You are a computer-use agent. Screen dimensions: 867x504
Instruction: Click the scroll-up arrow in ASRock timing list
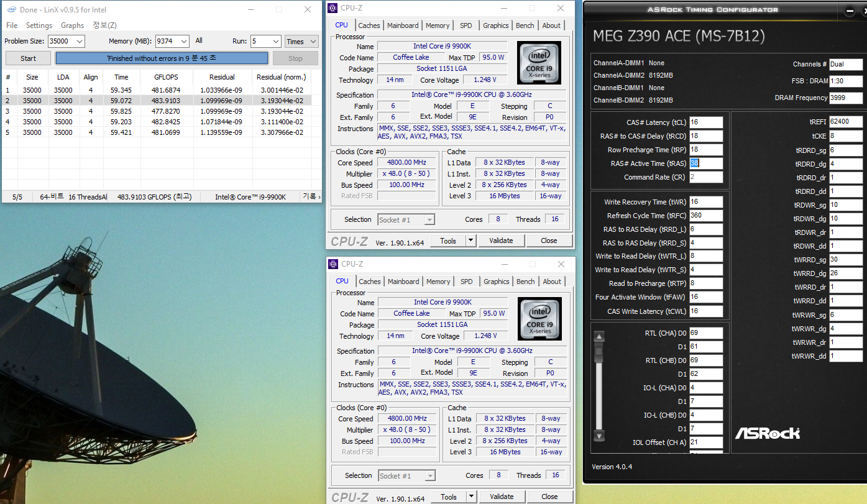point(599,337)
